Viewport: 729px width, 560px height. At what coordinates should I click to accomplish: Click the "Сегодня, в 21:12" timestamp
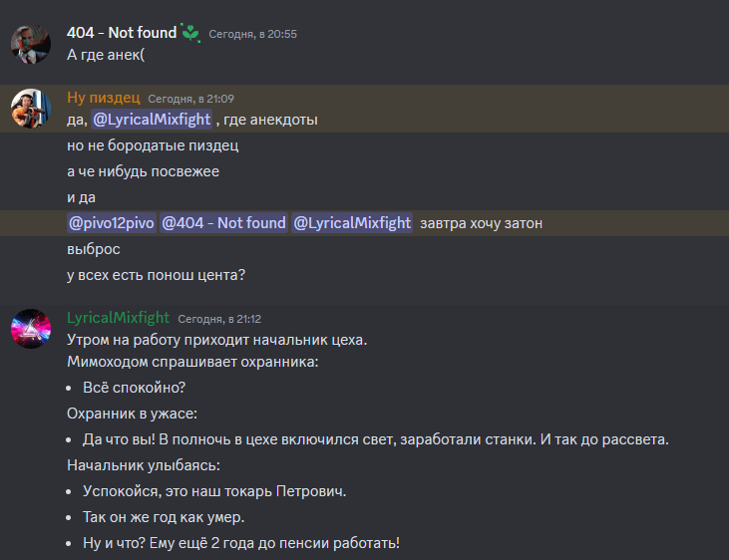(219, 320)
